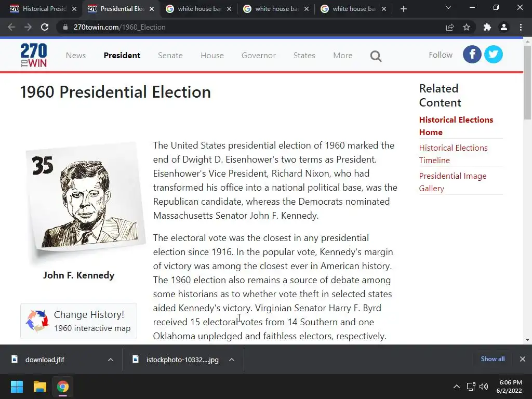Click the address bar URL
Image resolution: width=532 pixels, height=399 pixels.
click(119, 27)
